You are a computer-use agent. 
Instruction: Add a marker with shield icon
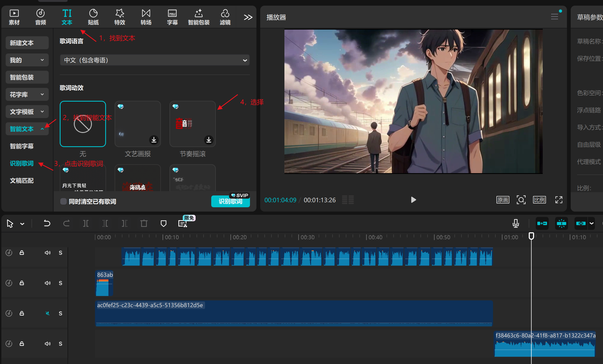click(x=163, y=223)
